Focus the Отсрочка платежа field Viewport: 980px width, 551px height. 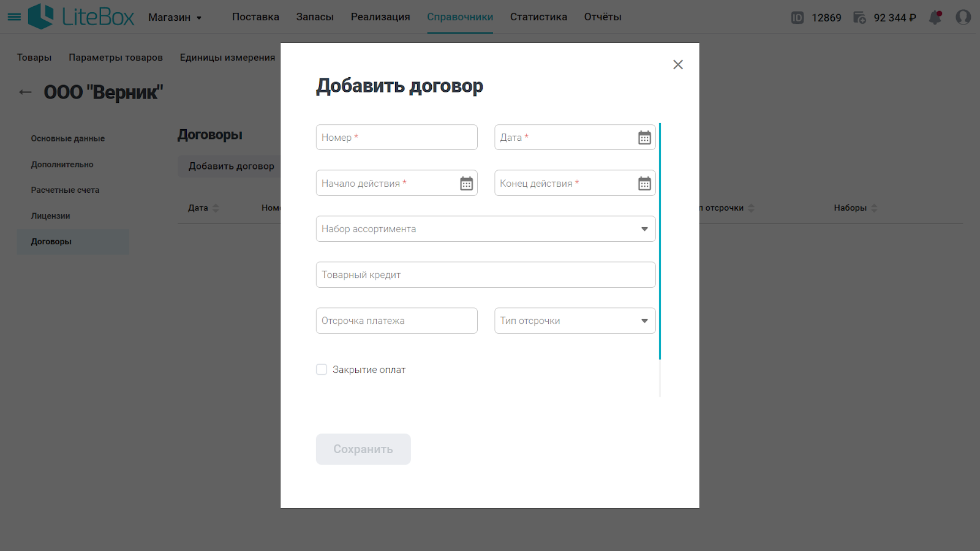[x=397, y=321]
